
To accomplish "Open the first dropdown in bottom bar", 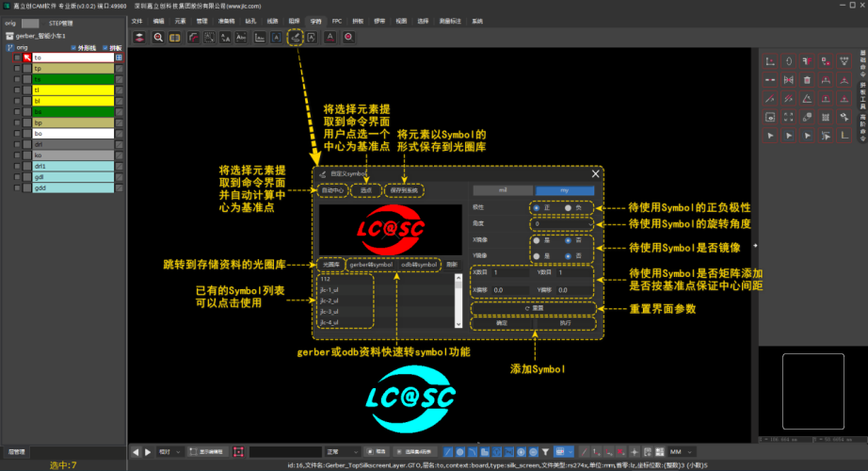I will 169,452.
